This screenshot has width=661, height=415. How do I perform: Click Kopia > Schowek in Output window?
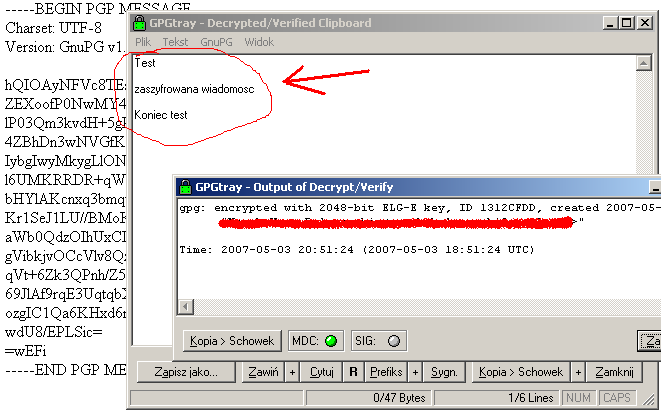point(232,341)
